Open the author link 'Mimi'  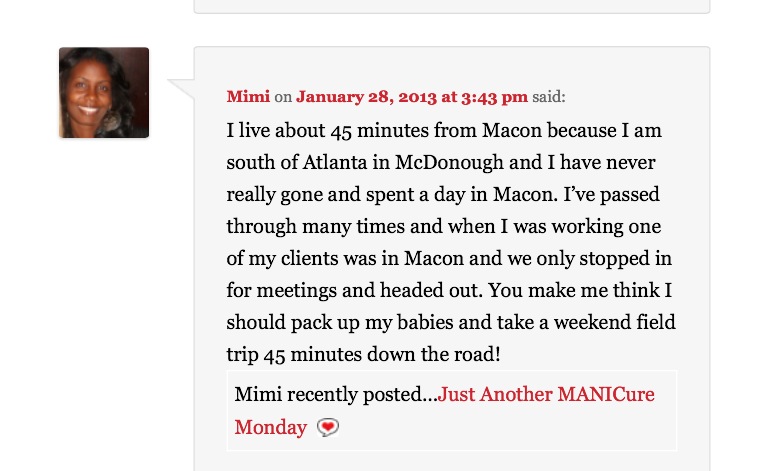click(248, 96)
